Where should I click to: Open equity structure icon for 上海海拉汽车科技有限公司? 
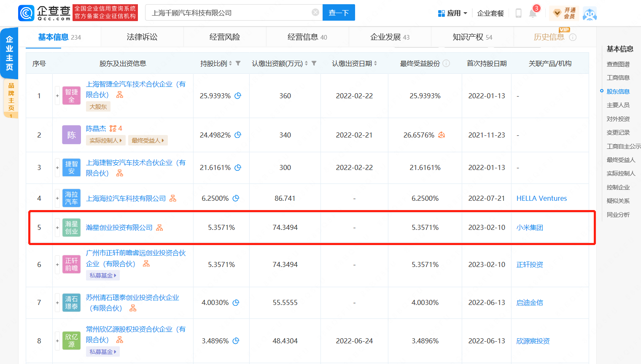coord(173,198)
